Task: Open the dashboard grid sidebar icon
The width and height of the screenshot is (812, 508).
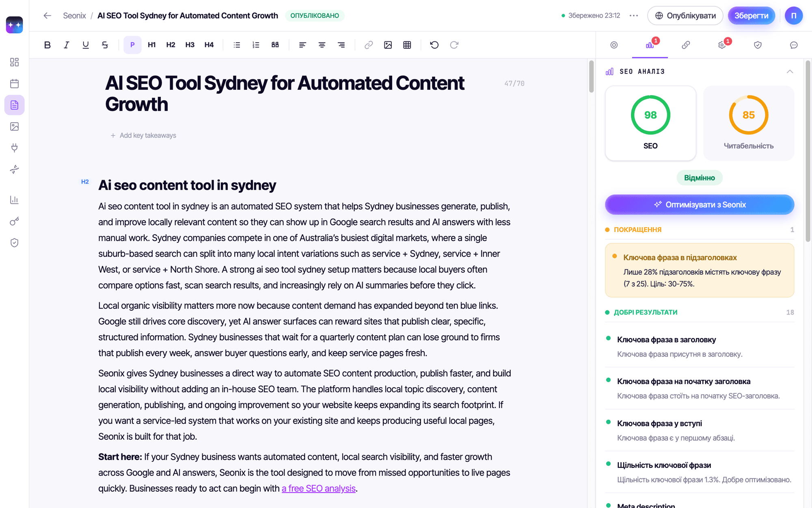Action: click(15, 62)
